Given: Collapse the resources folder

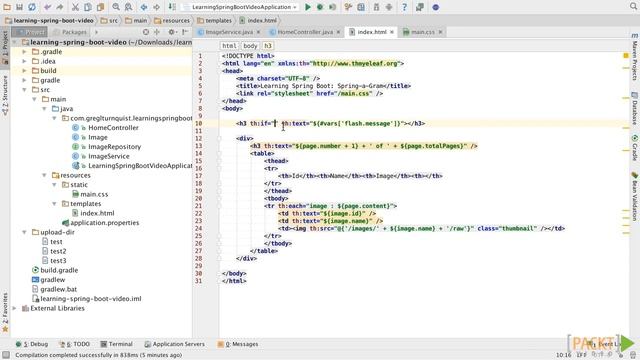Looking at the screenshot, I should (44, 175).
